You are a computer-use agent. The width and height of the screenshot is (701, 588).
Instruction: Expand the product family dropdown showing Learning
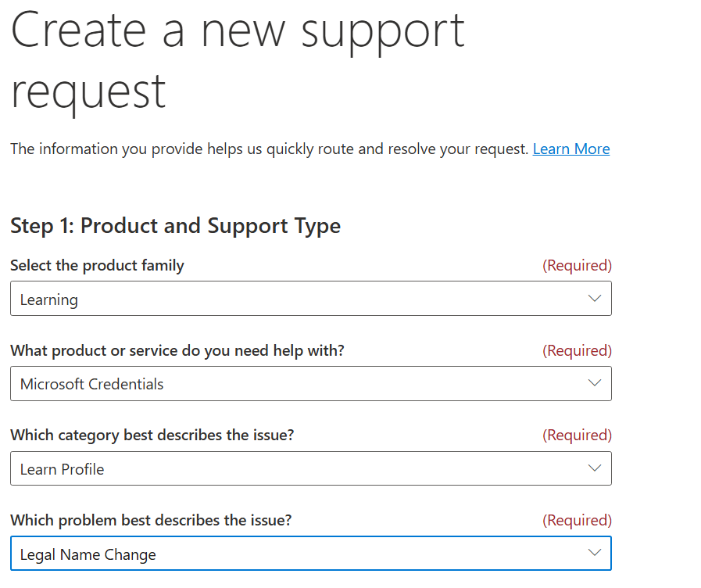click(x=311, y=298)
